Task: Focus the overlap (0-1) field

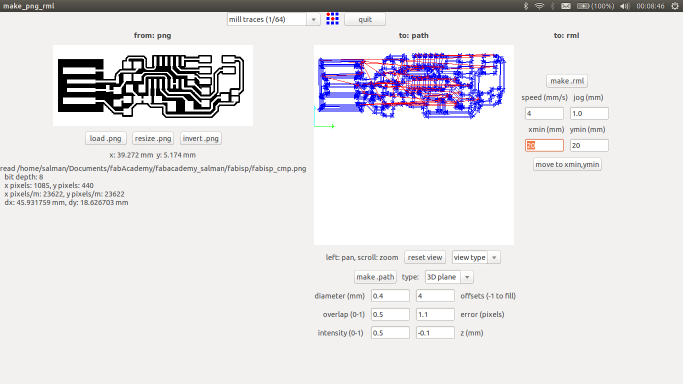Action: [390, 314]
